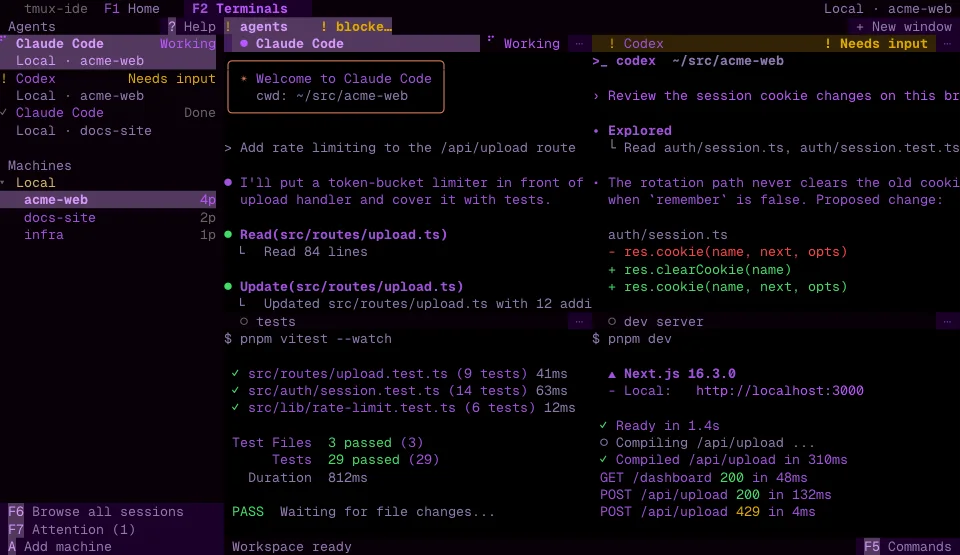Image resolution: width=960 pixels, height=555 pixels.
Task: Click src/auth/session.test.ts result line
Action: click(399, 390)
